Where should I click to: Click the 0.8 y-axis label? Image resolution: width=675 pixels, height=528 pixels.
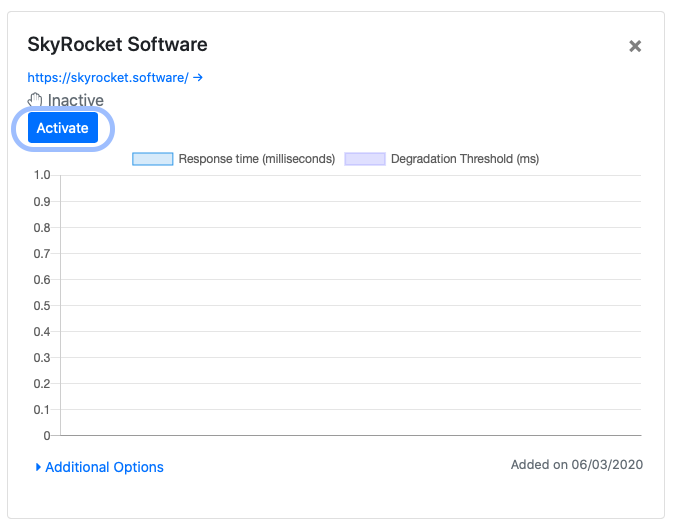[42, 228]
